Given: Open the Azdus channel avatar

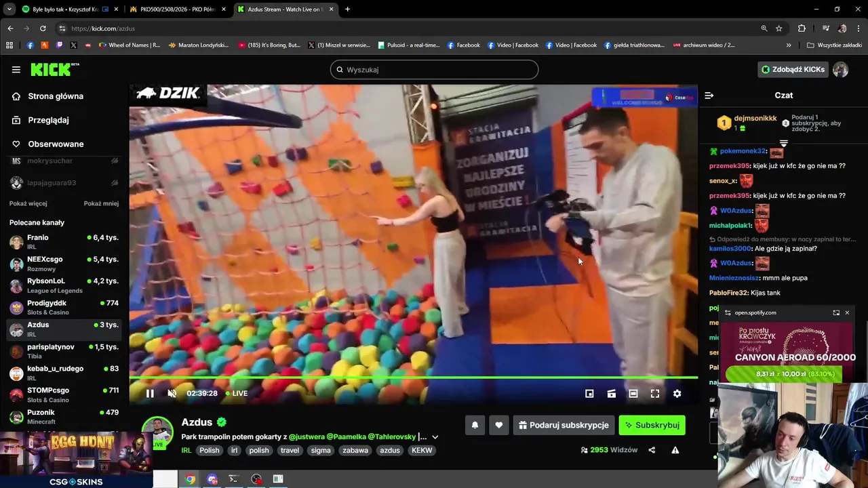Looking at the screenshot, I should [157, 432].
